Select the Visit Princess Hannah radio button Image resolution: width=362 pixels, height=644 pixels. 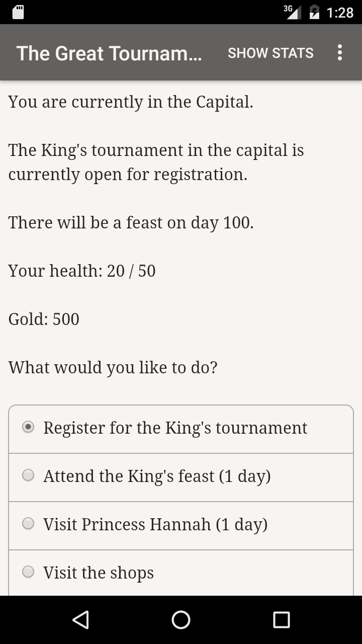[29, 524]
